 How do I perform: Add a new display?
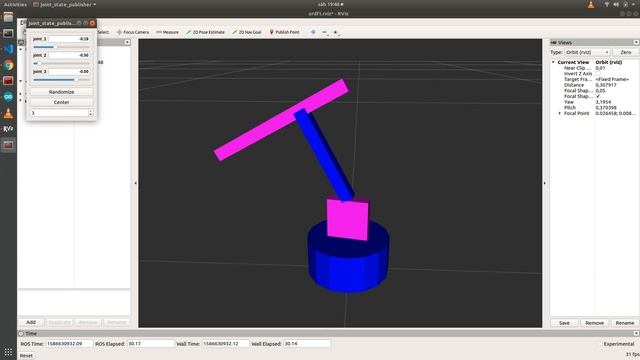coord(31,322)
